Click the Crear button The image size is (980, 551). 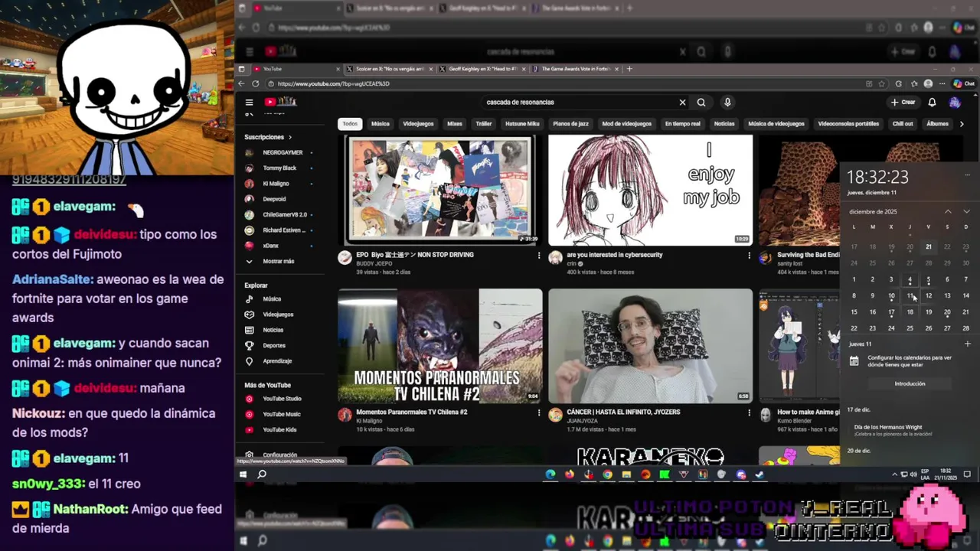(903, 102)
